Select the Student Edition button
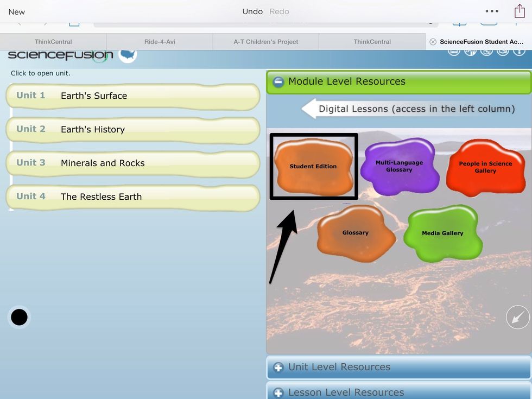Image resolution: width=532 pixels, height=399 pixels. click(313, 166)
